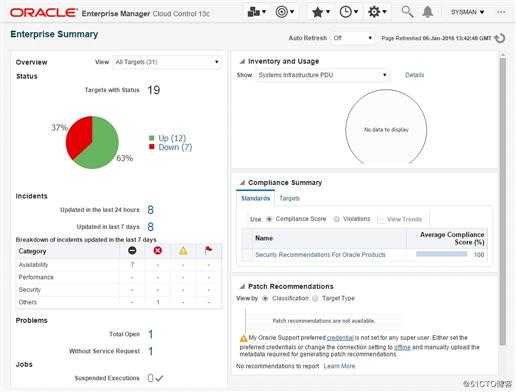The height and width of the screenshot is (392, 516).
Task: Click the compliance score progress bar
Action: pyautogui.click(x=441, y=254)
